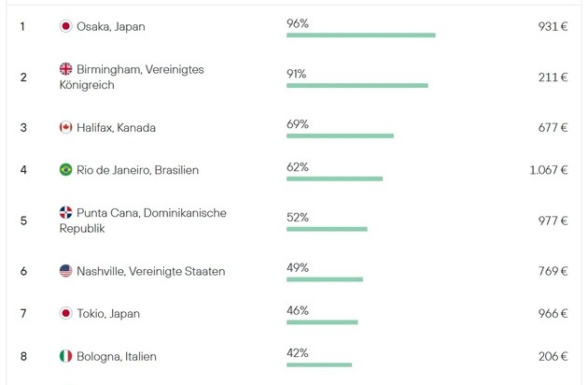Click the US flag beside Nashville
The height and width of the screenshot is (385, 588).
[x=65, y=271]
